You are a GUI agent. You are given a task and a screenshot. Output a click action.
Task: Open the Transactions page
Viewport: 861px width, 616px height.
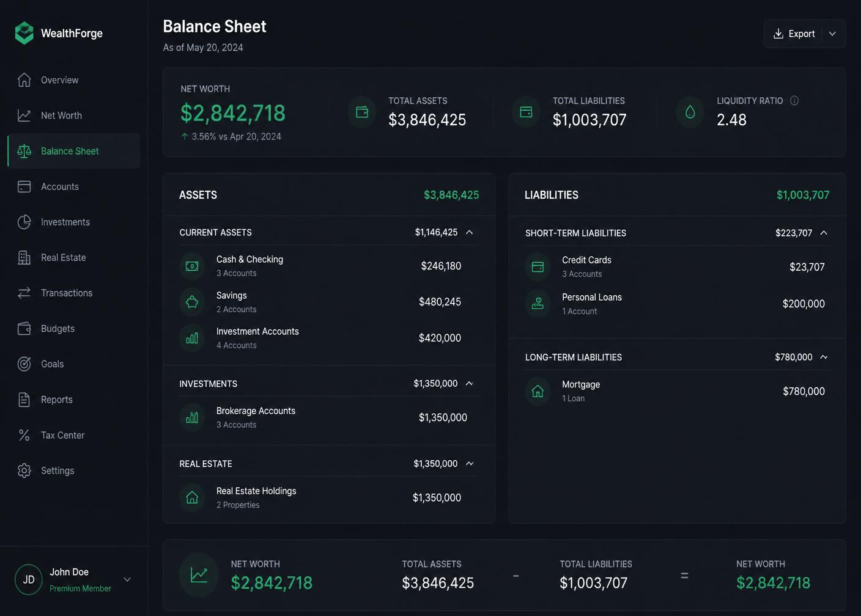(x=74, y=293)
